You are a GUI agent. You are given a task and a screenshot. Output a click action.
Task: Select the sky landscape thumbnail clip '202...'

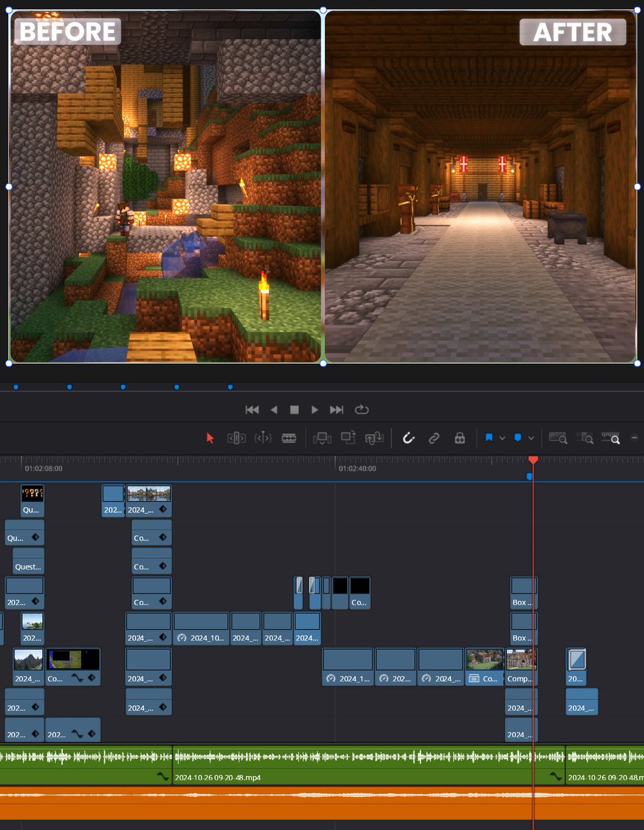tap(33, 628)
